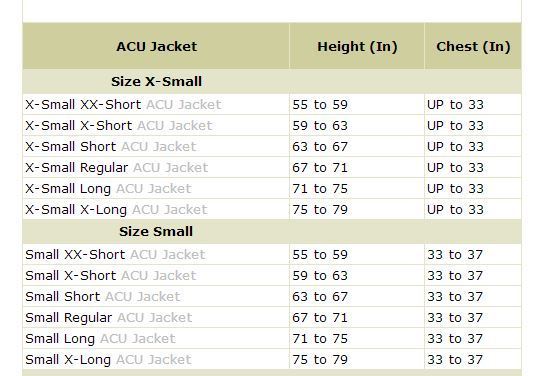This screenshot has width=550, height=376.
Task: Click the 67 to 71 height for X-Small Regular
Action: [320, 168]
